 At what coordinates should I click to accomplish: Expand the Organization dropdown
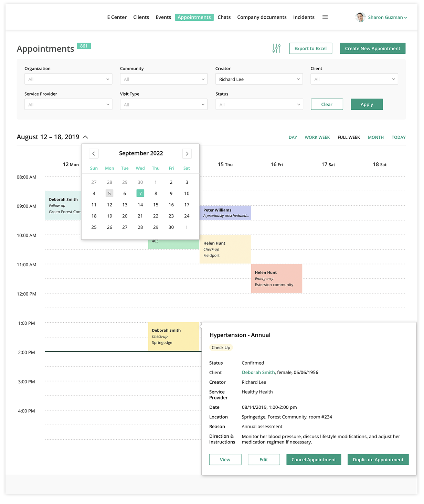click(x=68, y=79)
